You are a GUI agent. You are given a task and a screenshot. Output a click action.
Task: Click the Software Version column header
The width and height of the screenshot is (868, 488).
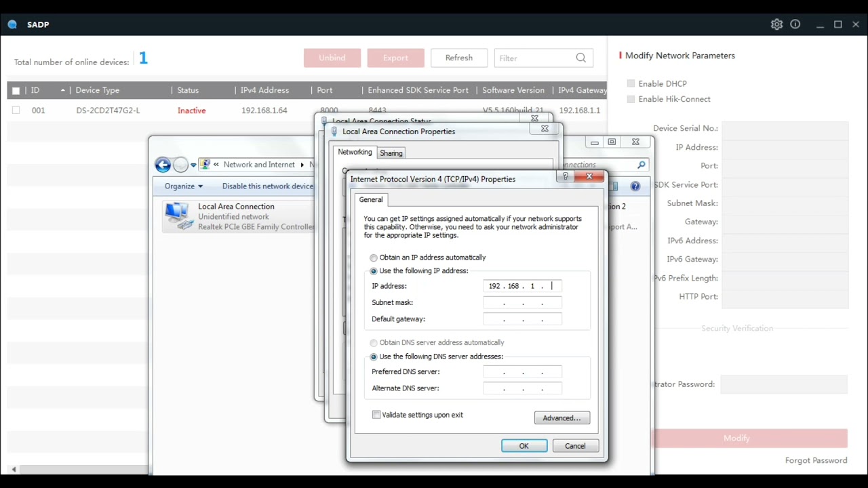(x=513, y=90)
